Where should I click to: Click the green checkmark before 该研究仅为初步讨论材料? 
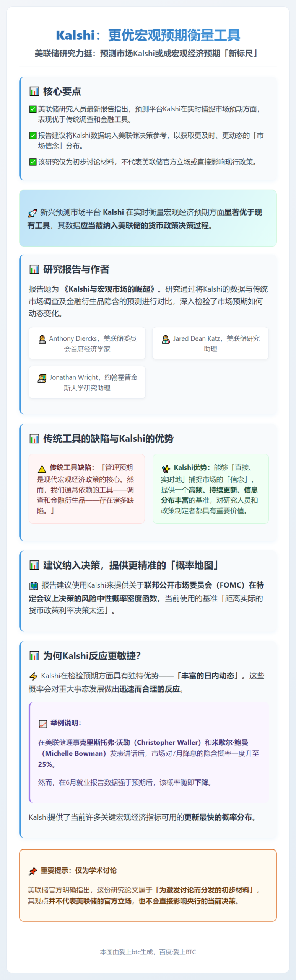(33, 162)
